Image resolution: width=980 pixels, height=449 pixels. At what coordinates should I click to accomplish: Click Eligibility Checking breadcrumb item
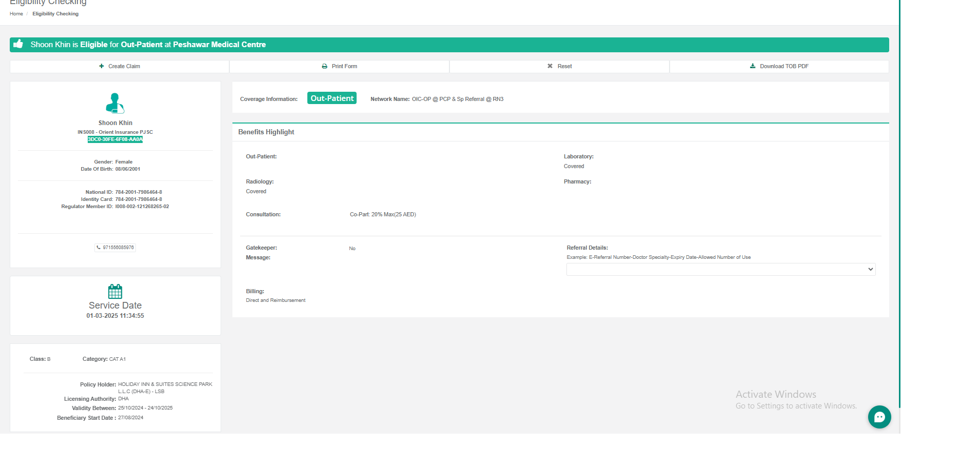[55, 14]
